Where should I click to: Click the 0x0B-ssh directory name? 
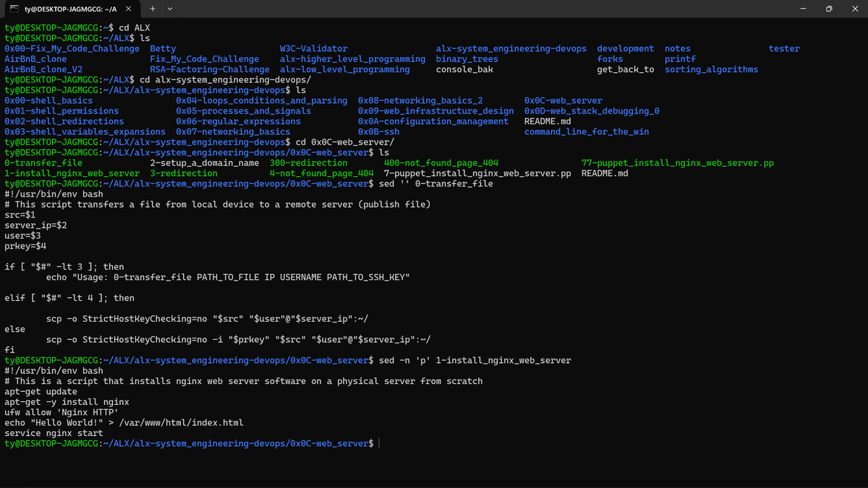point(378,132)
